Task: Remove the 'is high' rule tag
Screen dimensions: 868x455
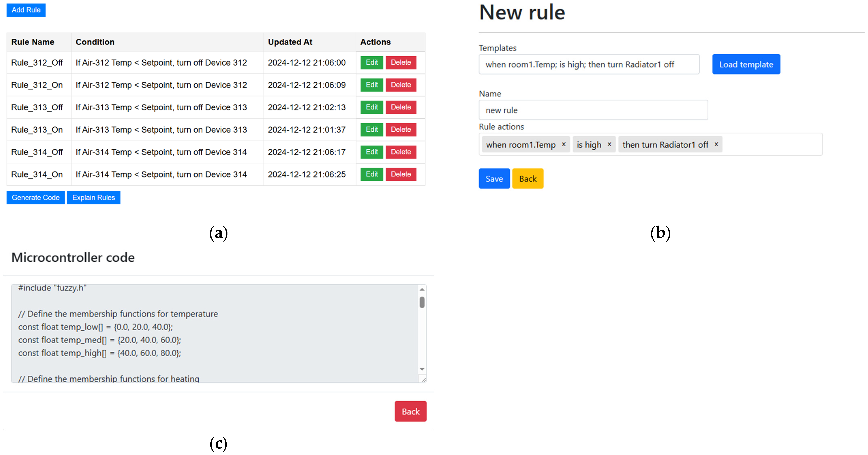Action: pyautogui.click(x=609, y=144)
